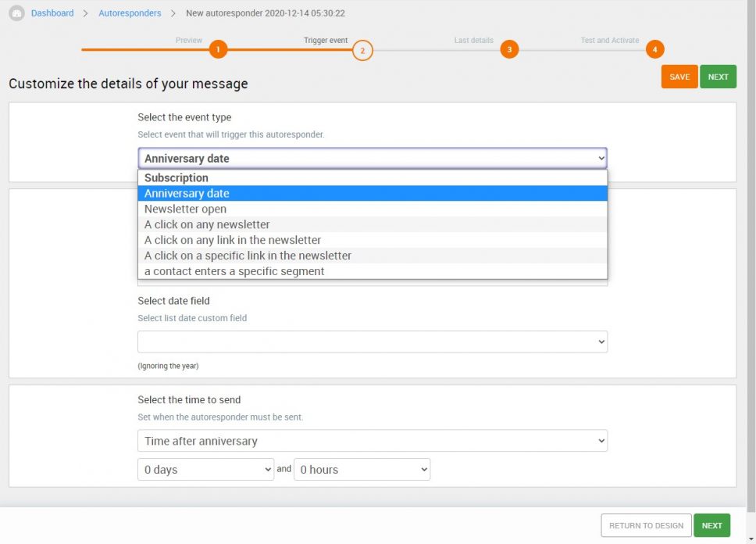
Task: Select the 'Newsletter open' event option
Action: point(185,209)
